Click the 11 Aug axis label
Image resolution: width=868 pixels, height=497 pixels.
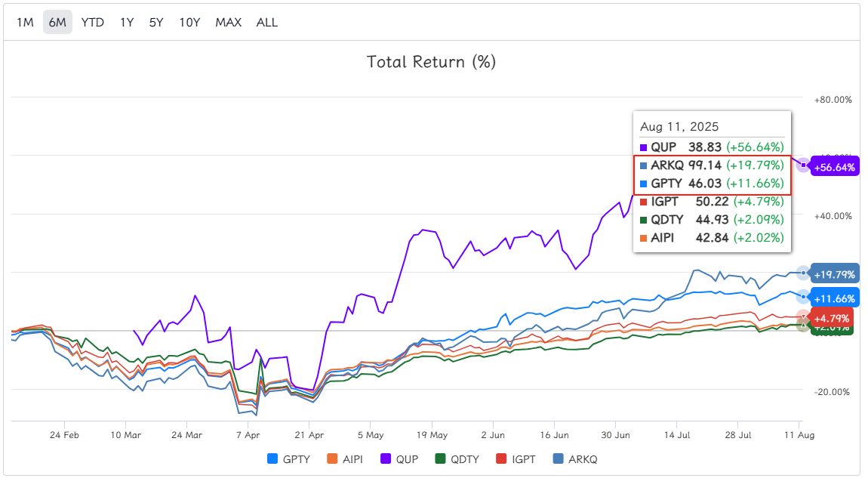(x=799, y=435)
